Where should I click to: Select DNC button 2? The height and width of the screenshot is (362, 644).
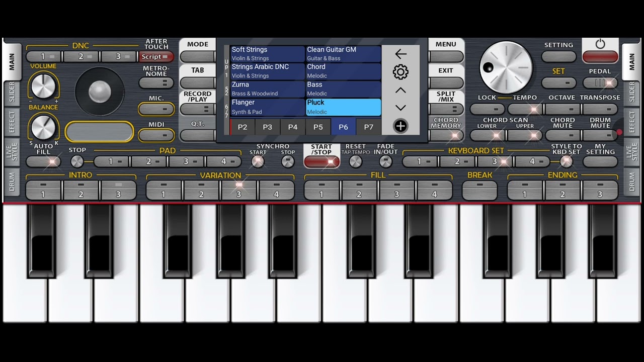click(82, 57)
